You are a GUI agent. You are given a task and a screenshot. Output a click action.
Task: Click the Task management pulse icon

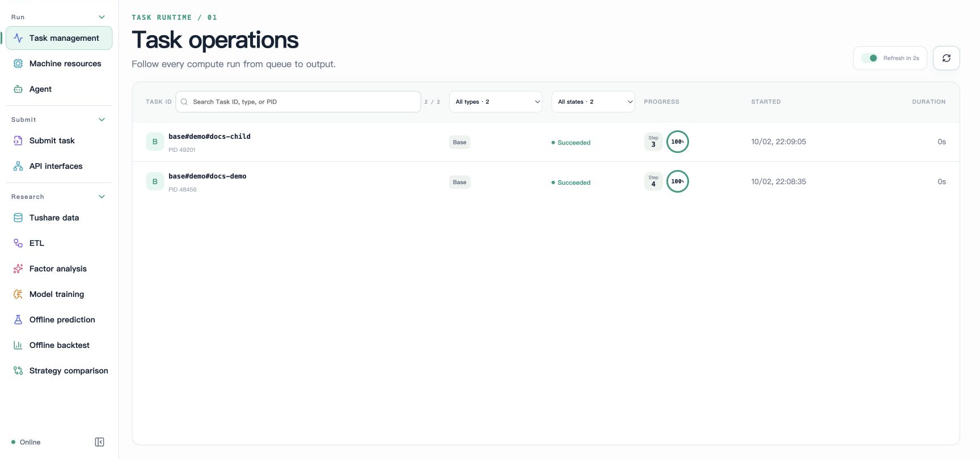pyautogui.click(x=18, y=38)
